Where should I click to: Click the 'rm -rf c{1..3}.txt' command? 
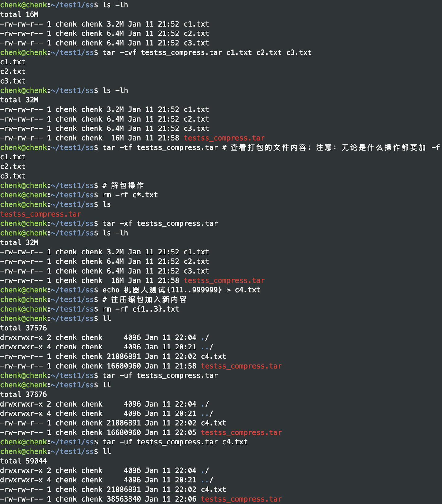click(141, 309)
